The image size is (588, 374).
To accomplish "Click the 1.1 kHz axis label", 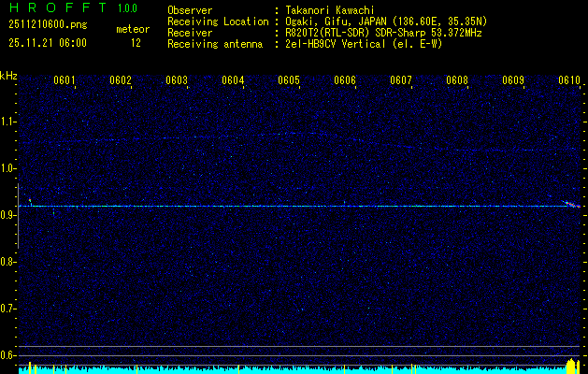I will point(7,122).
